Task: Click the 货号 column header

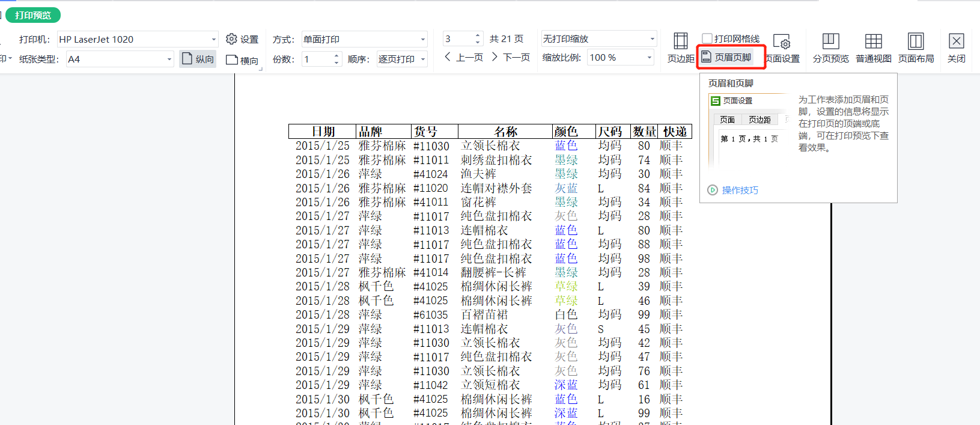Action: tap(434, 132)
